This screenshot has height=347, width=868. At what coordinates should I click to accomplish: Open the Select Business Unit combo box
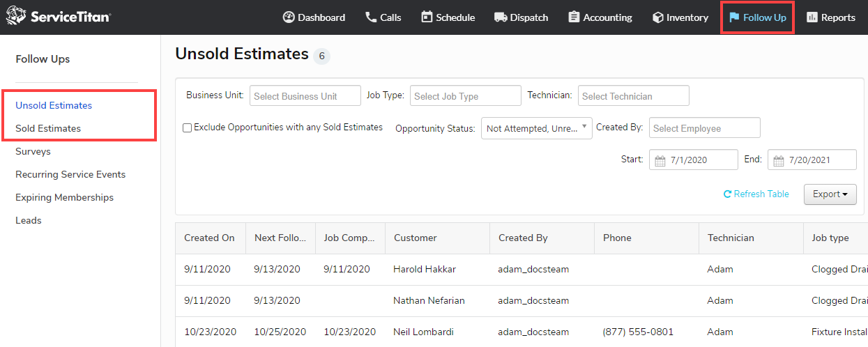click(x=305, y=96)
